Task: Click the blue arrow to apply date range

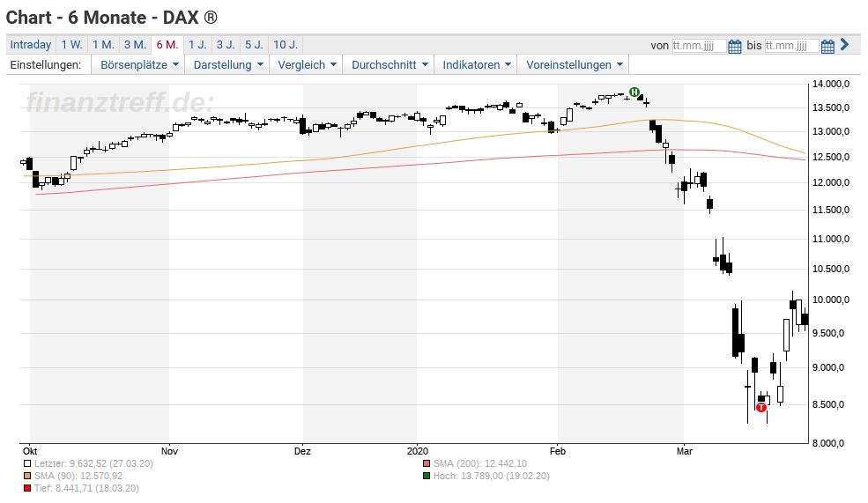Action: click(844, 44)
